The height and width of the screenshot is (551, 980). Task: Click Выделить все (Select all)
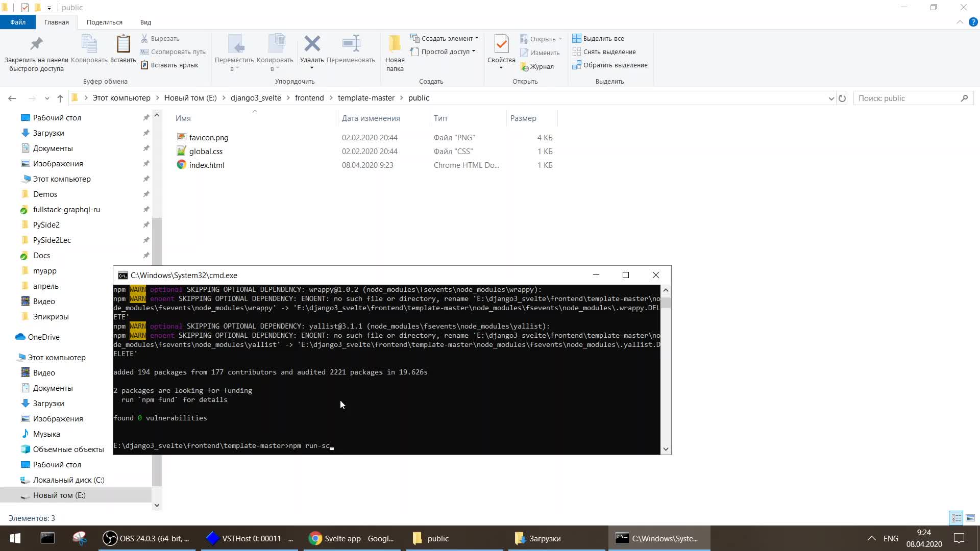(598, 38)
